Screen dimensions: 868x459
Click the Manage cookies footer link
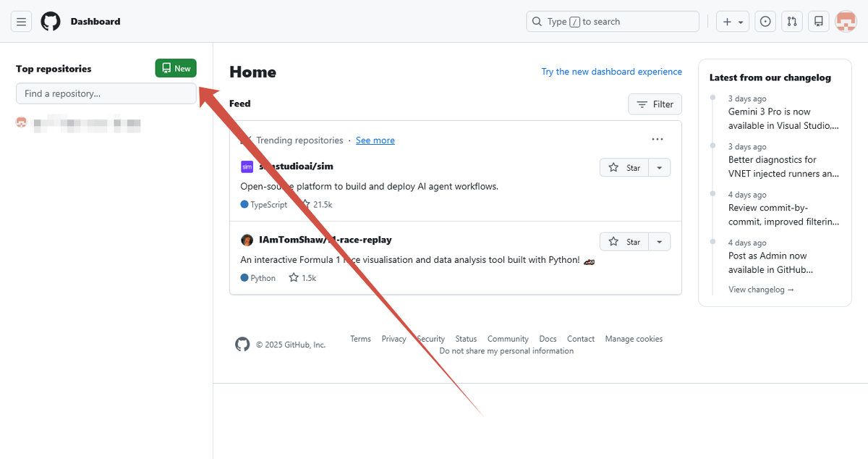634,339
